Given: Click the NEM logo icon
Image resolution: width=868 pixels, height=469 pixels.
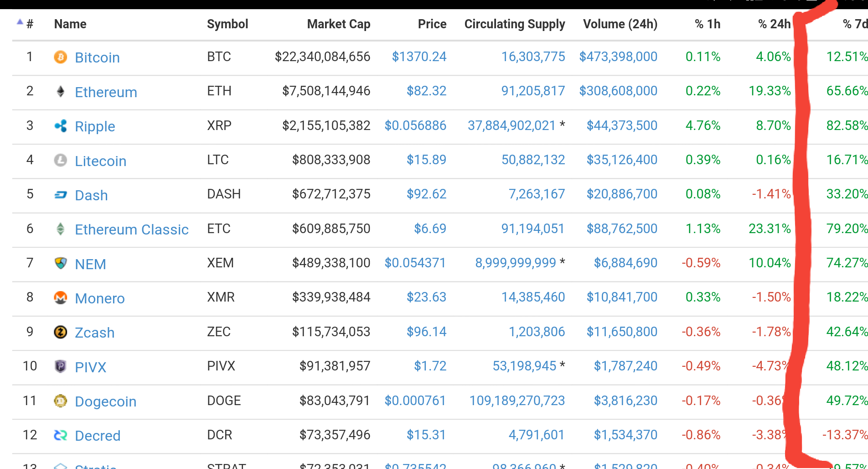Looking at the screenshot, I should tap(60, 263).
